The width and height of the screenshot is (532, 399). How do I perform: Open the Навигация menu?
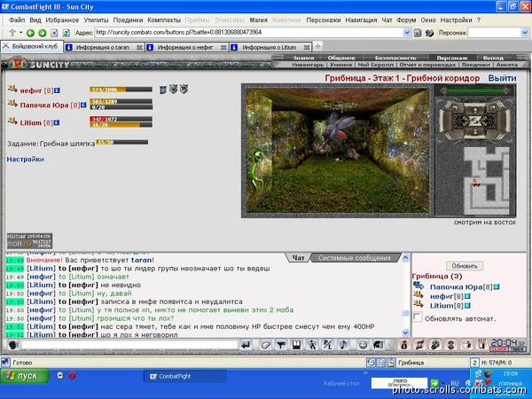[361, 20]
